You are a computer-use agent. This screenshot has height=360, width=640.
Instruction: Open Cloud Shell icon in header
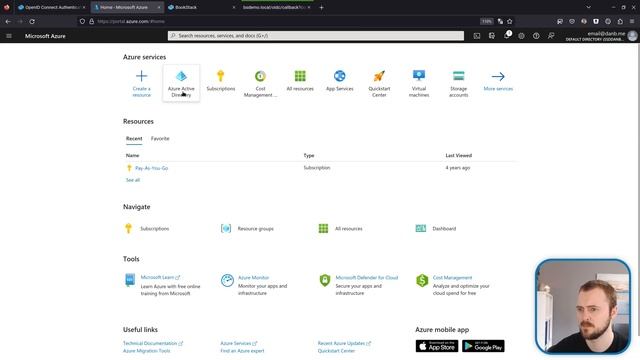coord(477,36)
